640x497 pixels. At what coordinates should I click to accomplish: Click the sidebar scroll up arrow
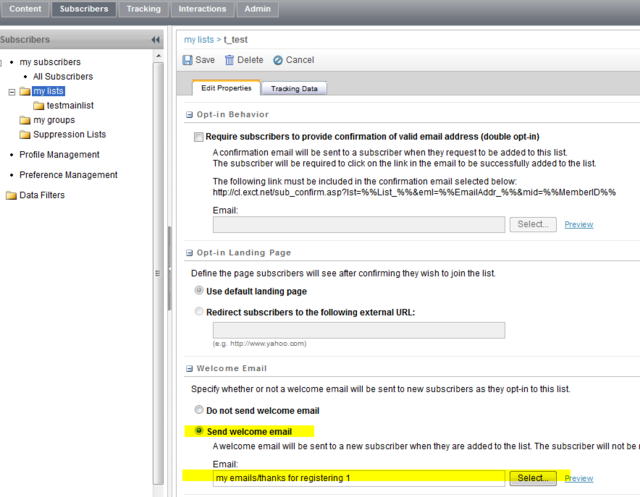(159, 55)
